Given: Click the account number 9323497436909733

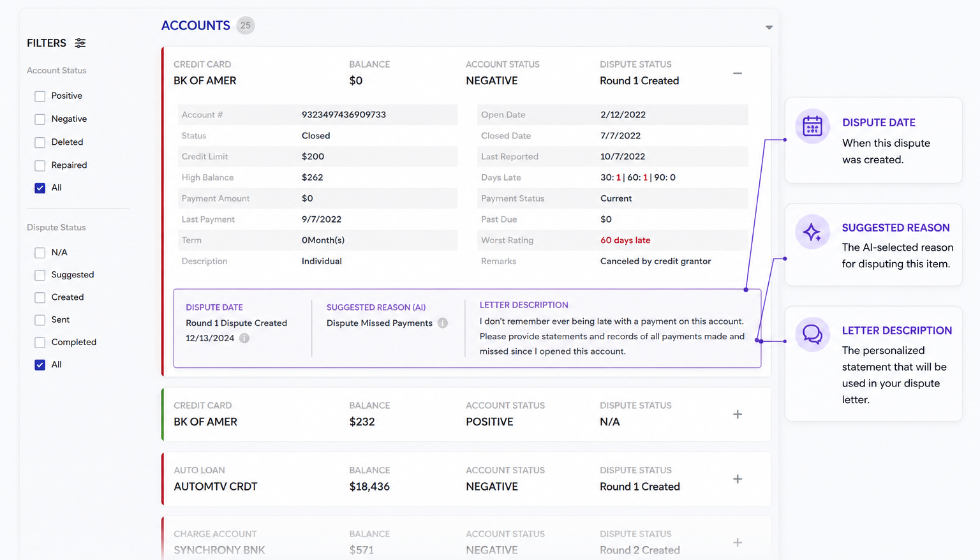Looking at the screenshot, I should [344, 115].
